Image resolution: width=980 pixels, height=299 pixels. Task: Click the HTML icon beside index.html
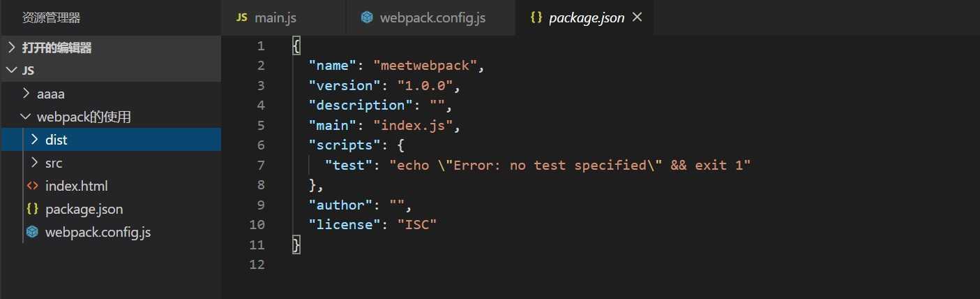32,186
